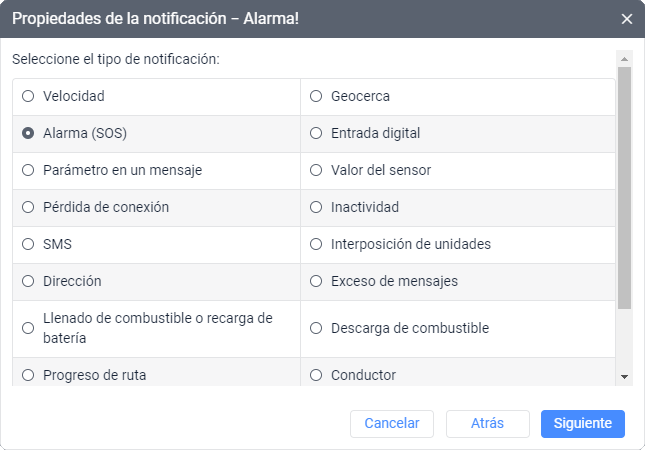
Task: Click the Cancelar button
Action: click(392, 423)
